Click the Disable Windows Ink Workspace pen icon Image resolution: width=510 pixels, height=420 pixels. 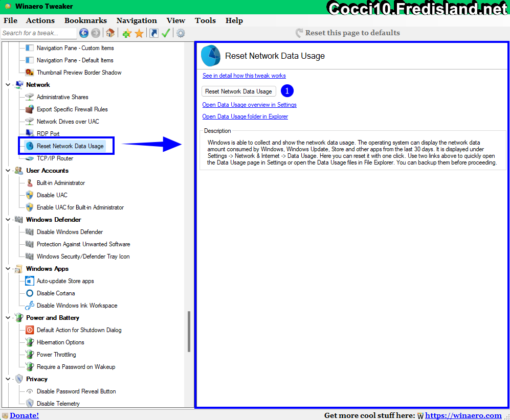pyautogui.click(x=30, y=306)
